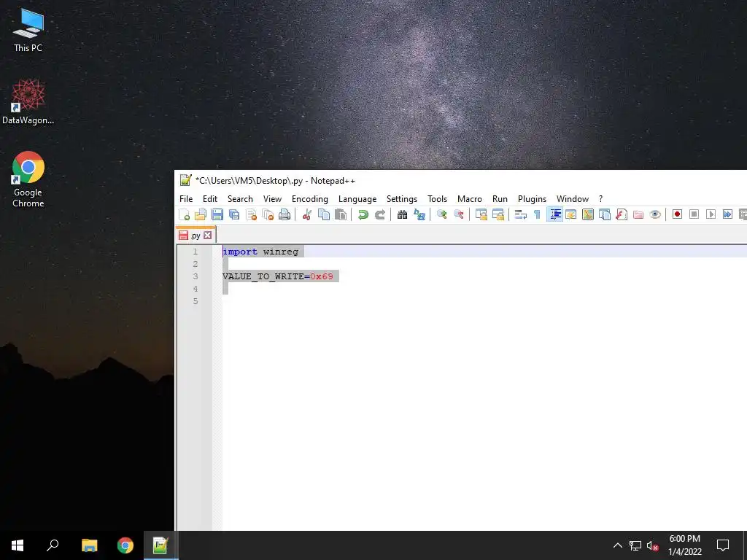This screenshot has width=747, height=560.
Task: Toggle the monitoring eye icon
Action: click(x=655, y=214)
